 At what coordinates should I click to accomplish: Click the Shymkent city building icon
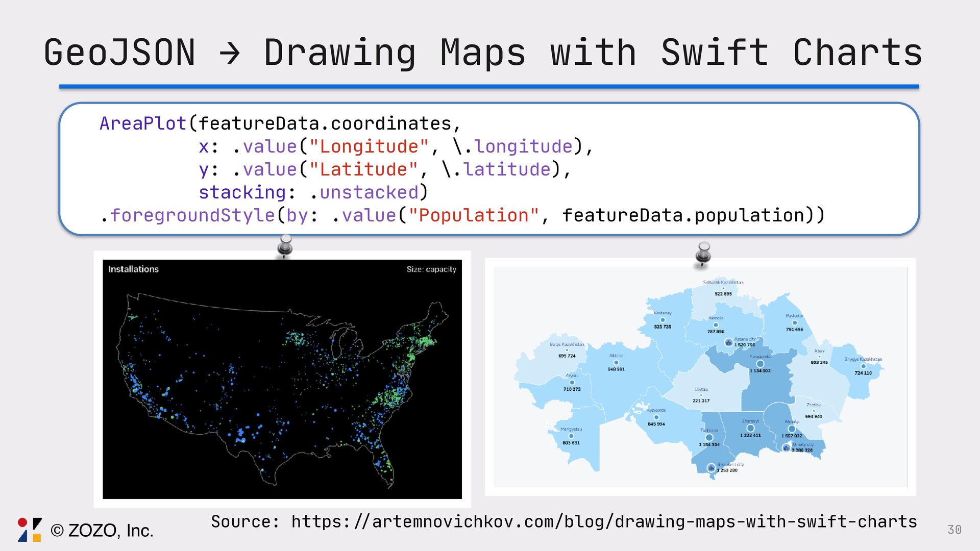[711, 468]
